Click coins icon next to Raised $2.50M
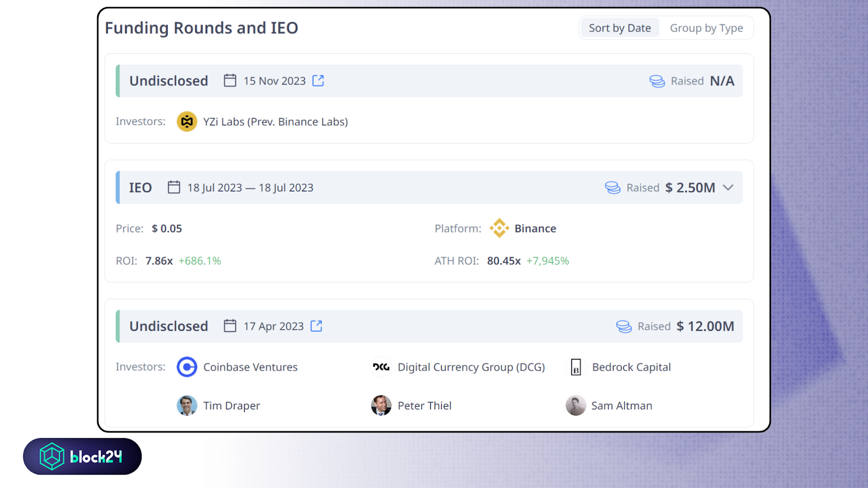 tap(612, 188)
